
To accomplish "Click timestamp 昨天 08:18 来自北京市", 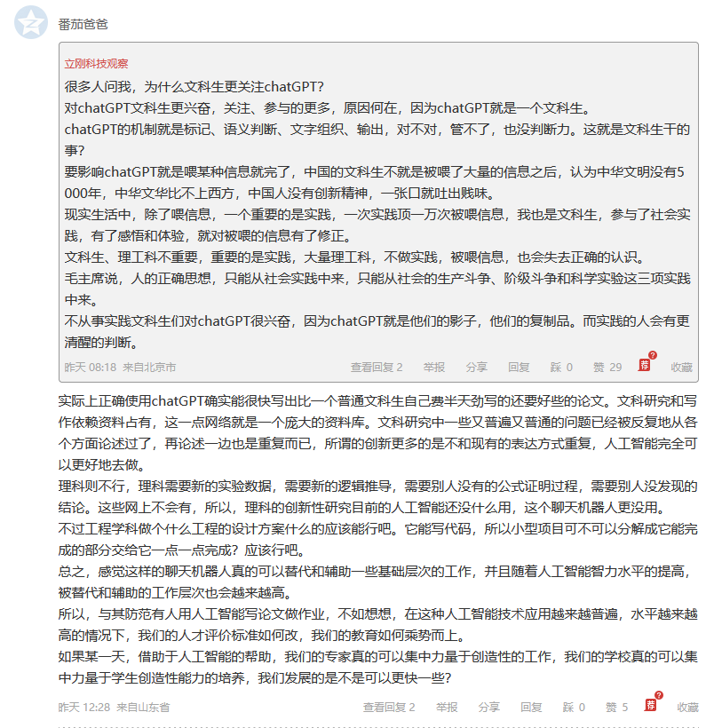I will click(120, 368).
